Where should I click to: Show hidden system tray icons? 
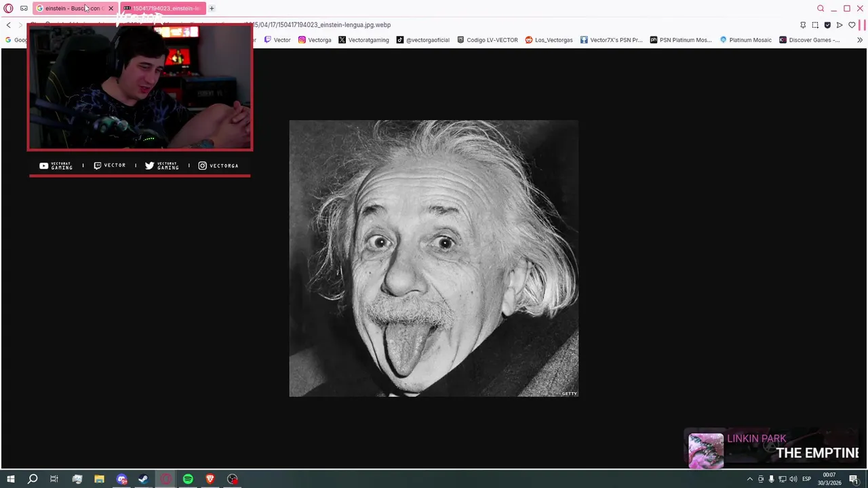point(749,479)
